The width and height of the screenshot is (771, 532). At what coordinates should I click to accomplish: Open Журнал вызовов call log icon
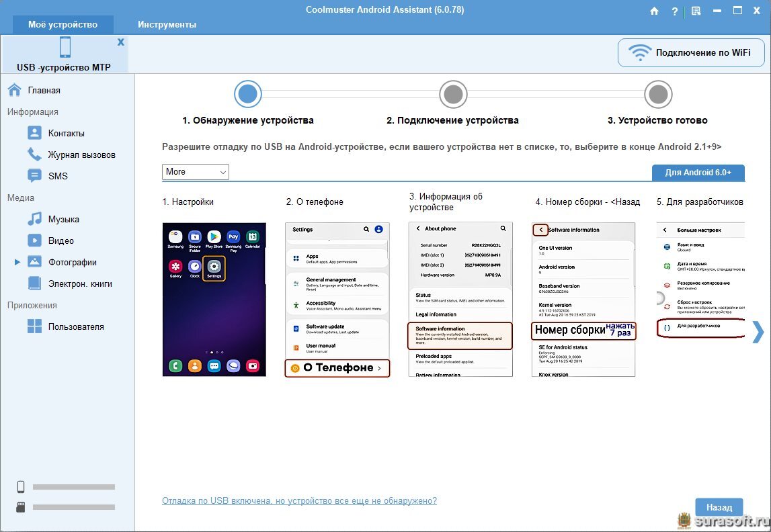pos(34,154)
